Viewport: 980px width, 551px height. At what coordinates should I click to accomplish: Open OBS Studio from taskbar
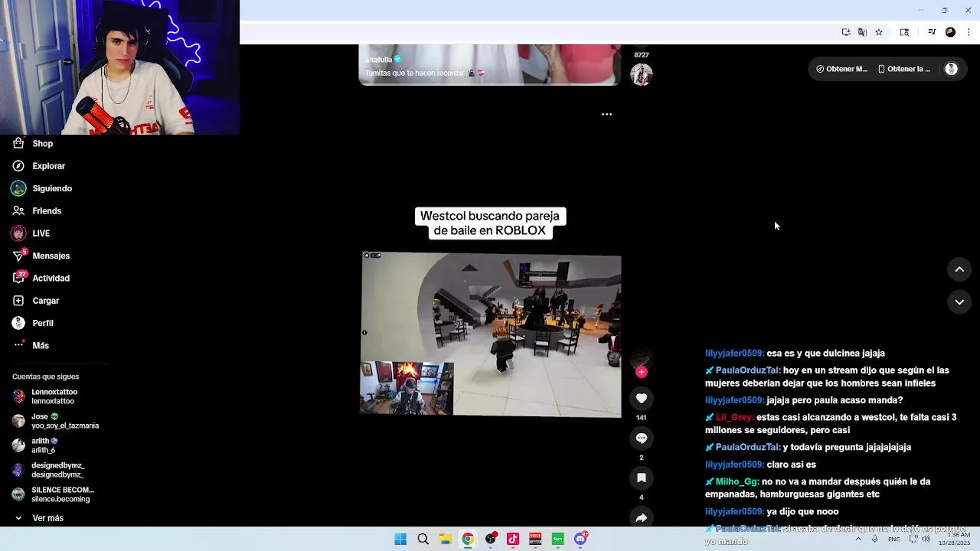[x=491, y=539]
